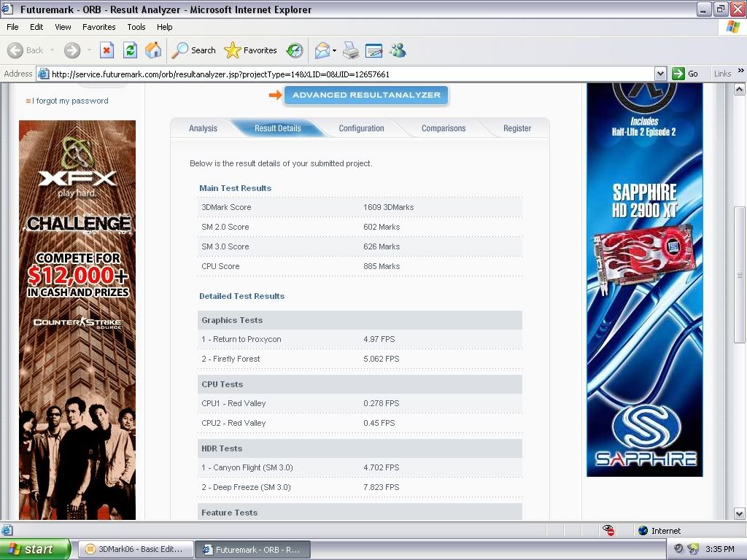This screenshot has width=747, height=560.
Task: Switch to the Configuration tab
Action: pyautogui.click(x=361, y=128)
